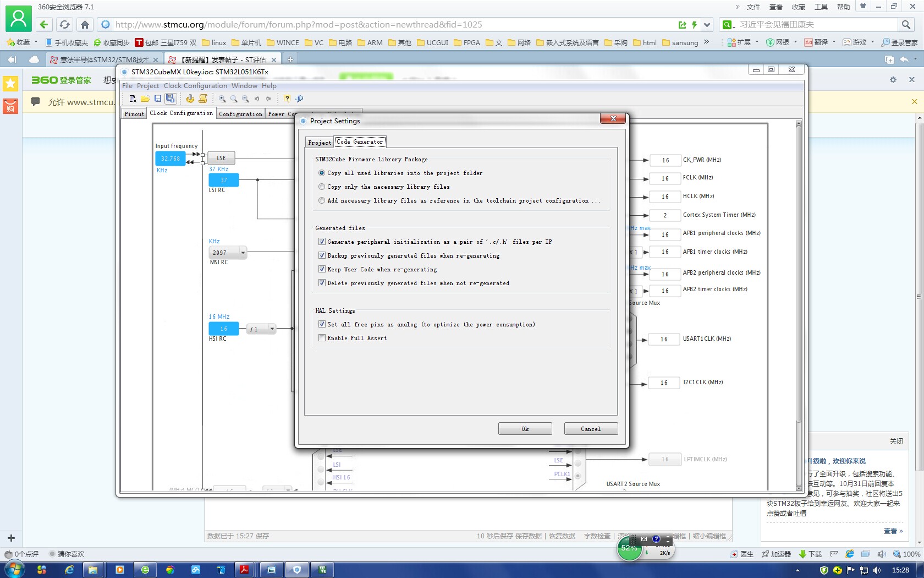Click the Save Project floppy icon
This screenshot has width=924, height=578.
(x=158, y=99)
